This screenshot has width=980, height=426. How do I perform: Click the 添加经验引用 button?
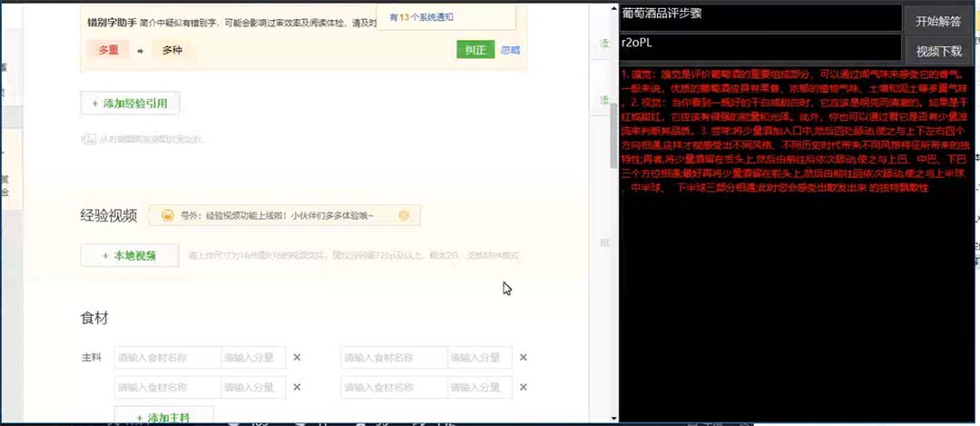(x=130, y=104)
